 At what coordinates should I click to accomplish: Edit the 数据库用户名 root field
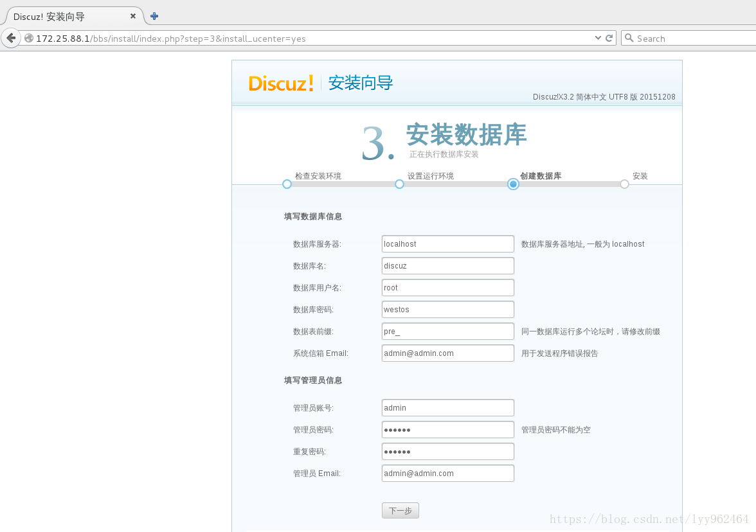(x=448, y=288)
